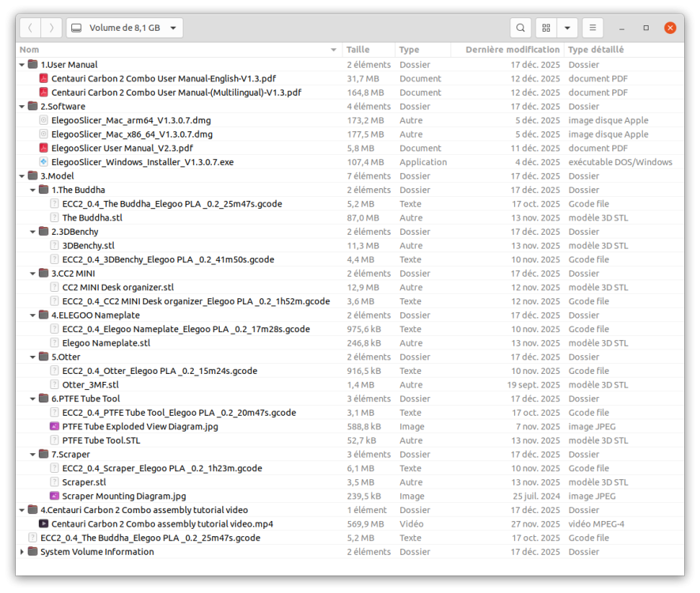The height and width of the screenshot is (593, 700).
Task: Go back with the left arrow
Action: (30, 28)
